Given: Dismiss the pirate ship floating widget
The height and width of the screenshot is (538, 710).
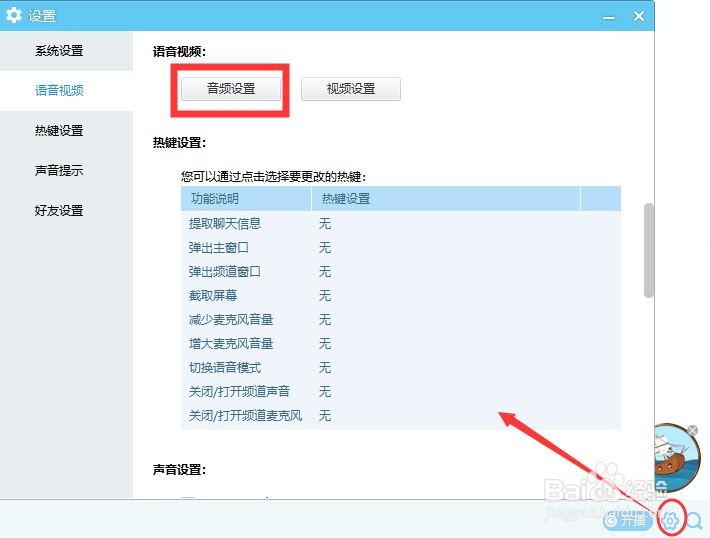Looking at the screenshot, I should coord(692,430).
